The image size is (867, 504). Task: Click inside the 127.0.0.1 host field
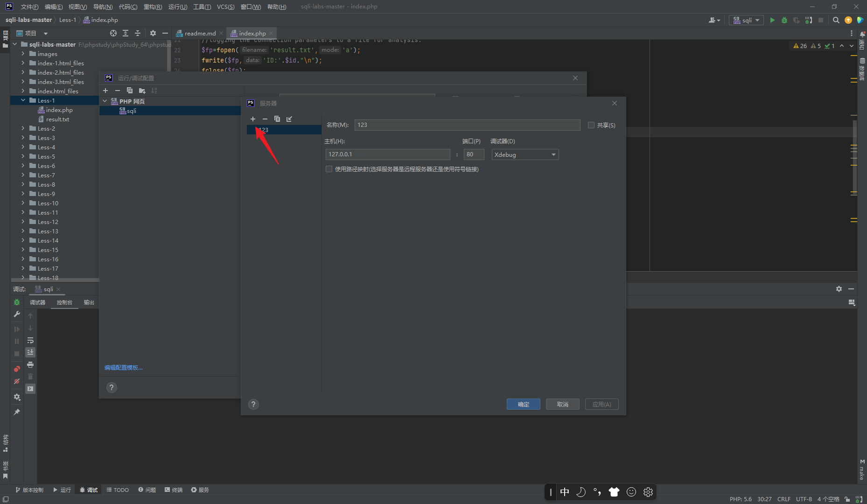click(x=388, y=154)
